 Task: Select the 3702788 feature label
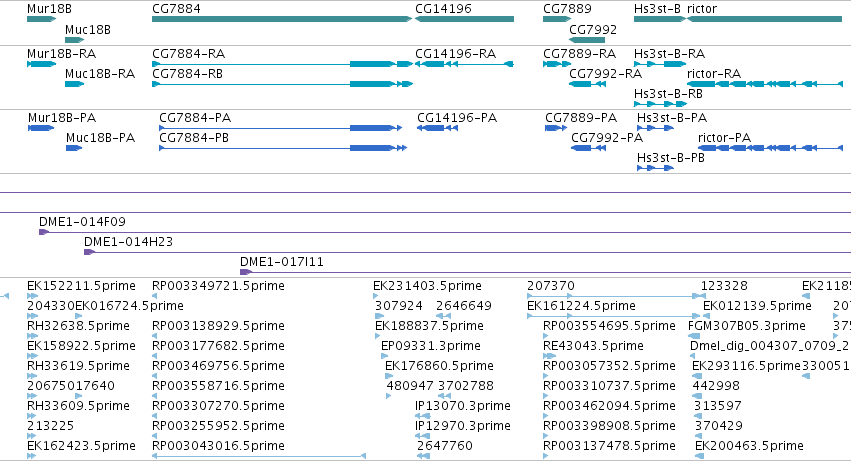pos(466,387)
